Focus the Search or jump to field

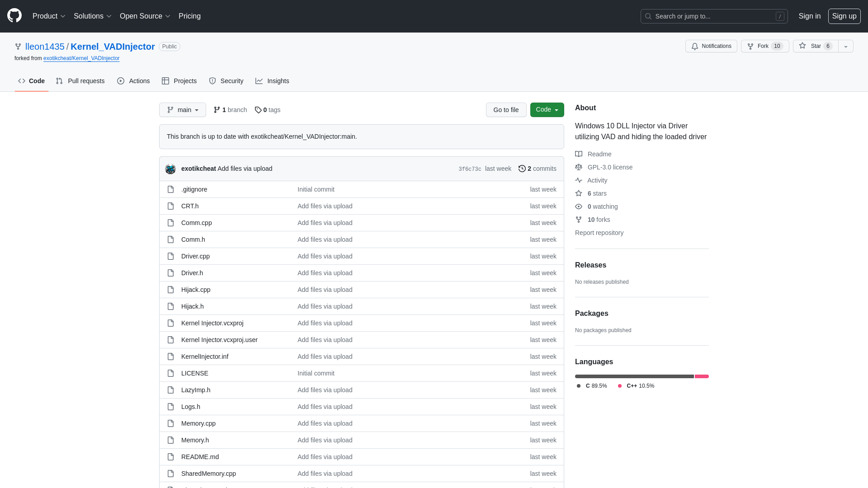point(714,16)
